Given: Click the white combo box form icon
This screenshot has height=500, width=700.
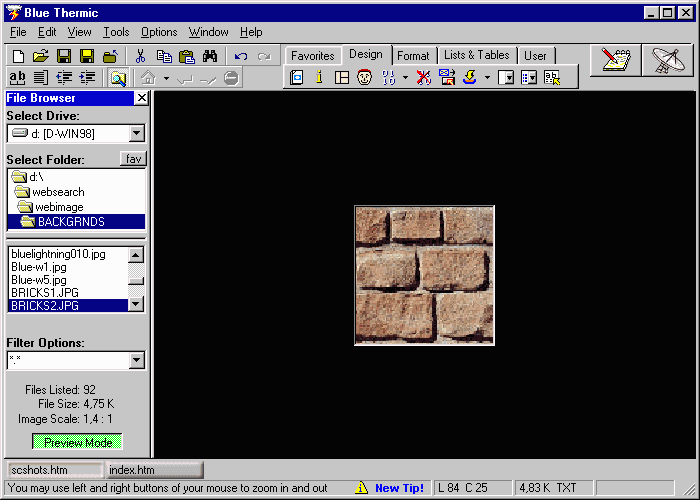Looking at the screenshot, I should tap(506, 77).
